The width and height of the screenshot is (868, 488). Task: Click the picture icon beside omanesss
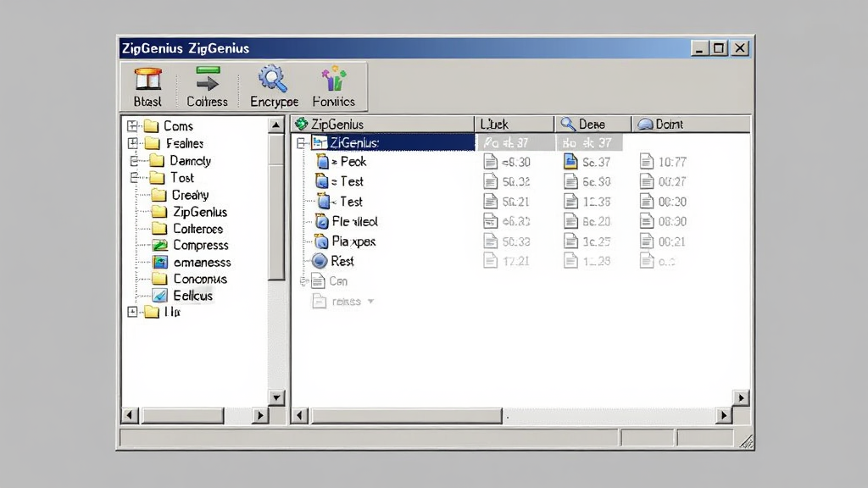pyautogui.click(x=160, y=263)
